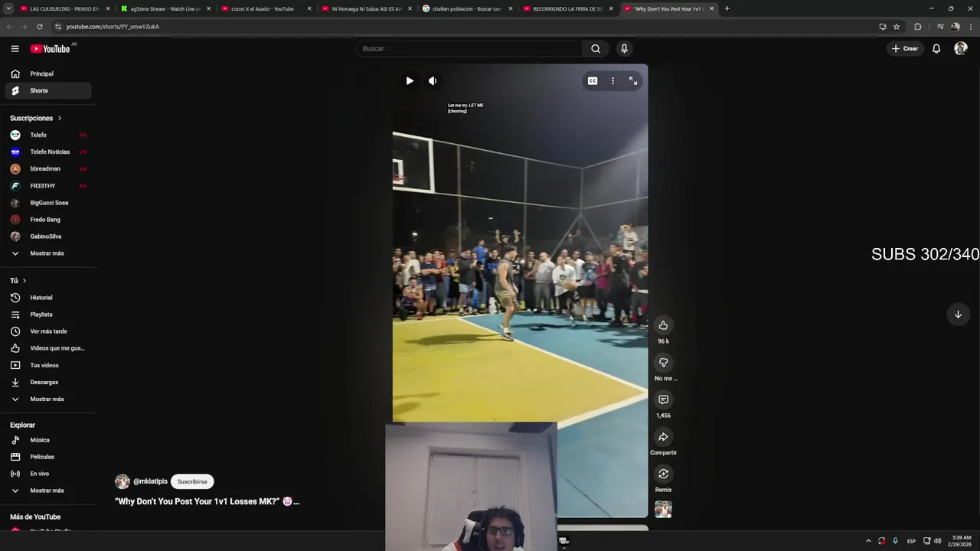Open the Telefe Noticias subscription channel
The width and height of the screenshot is (980, 551).
click(x=48, y=152)
